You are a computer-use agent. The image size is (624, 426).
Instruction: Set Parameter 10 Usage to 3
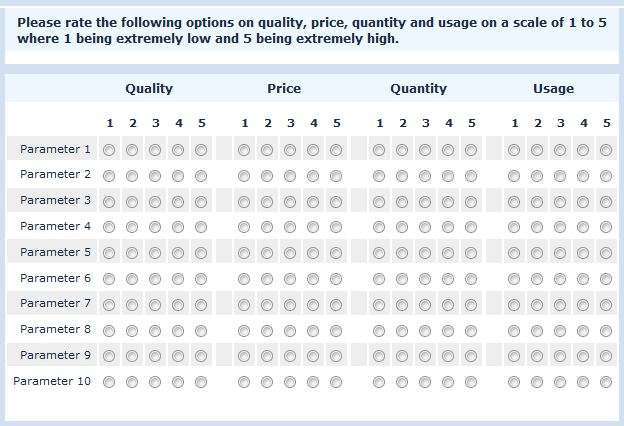(x=560, y=382)
